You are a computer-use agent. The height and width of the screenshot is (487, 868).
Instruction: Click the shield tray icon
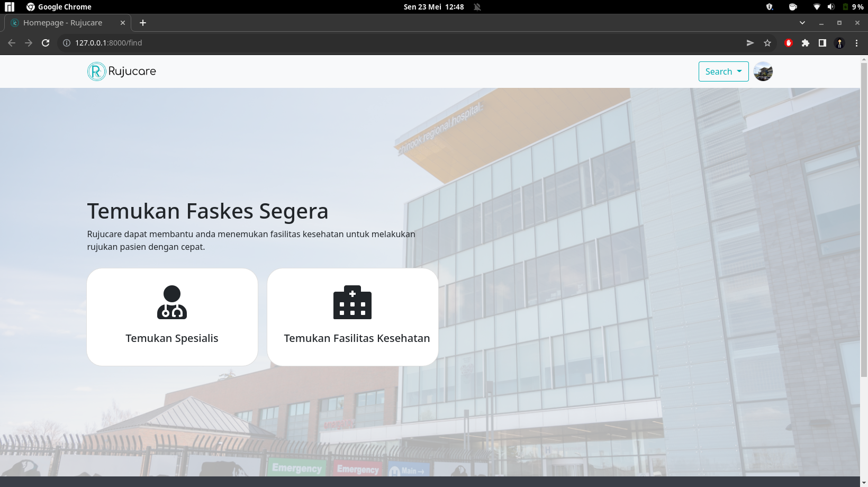point(770,7)
